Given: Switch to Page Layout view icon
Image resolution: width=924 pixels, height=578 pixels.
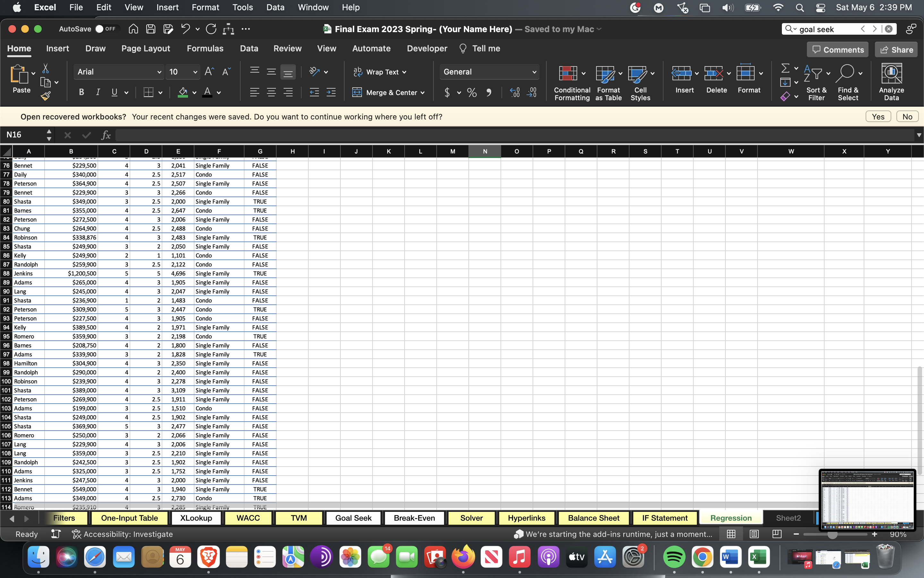Looking at the screenshot, I should pos(754,534).
